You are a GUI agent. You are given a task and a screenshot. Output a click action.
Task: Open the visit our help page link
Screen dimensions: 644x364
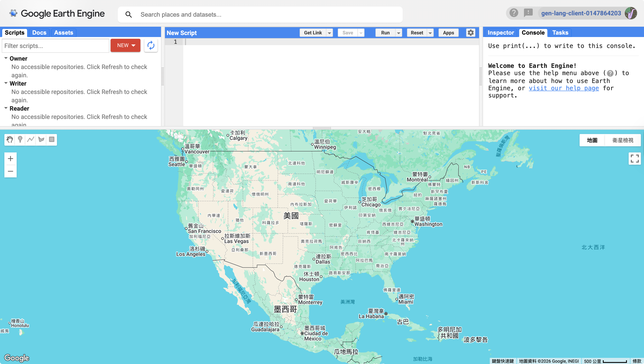click(x=564, y=88)
